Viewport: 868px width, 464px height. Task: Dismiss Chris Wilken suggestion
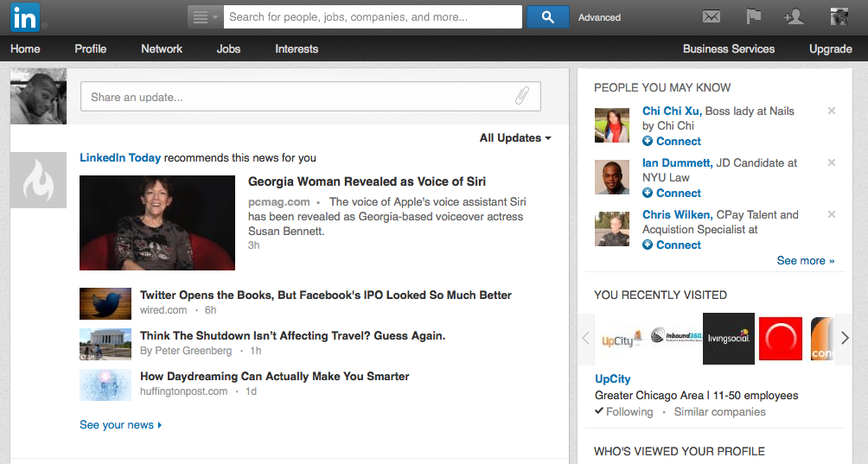tap(832, 214)
